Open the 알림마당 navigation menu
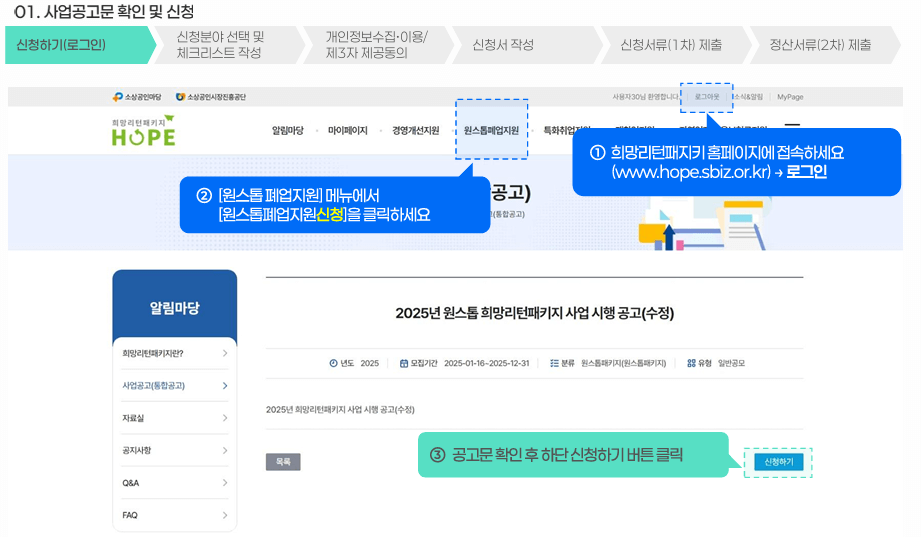 pyautogui.click(x=288, y=130)
